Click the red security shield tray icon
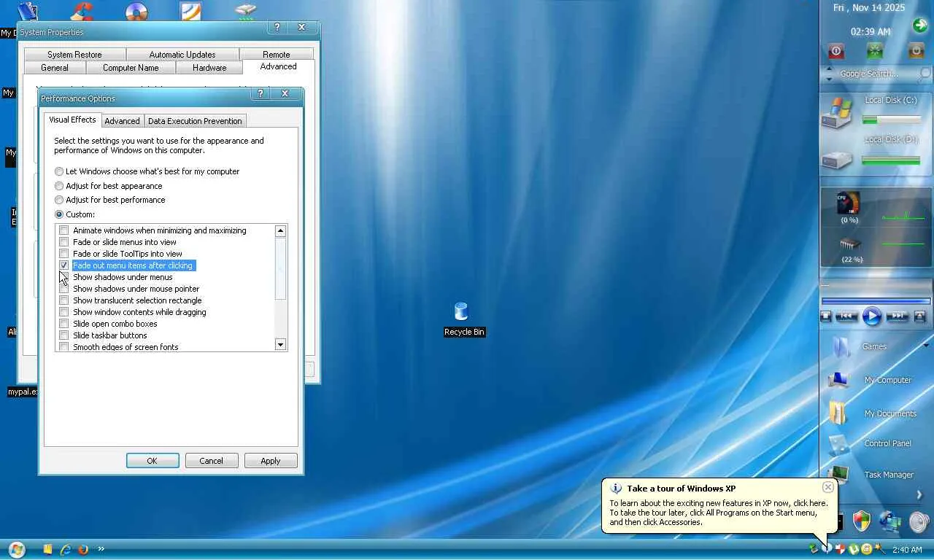This screenshot has height=560, width=934. 841,549
